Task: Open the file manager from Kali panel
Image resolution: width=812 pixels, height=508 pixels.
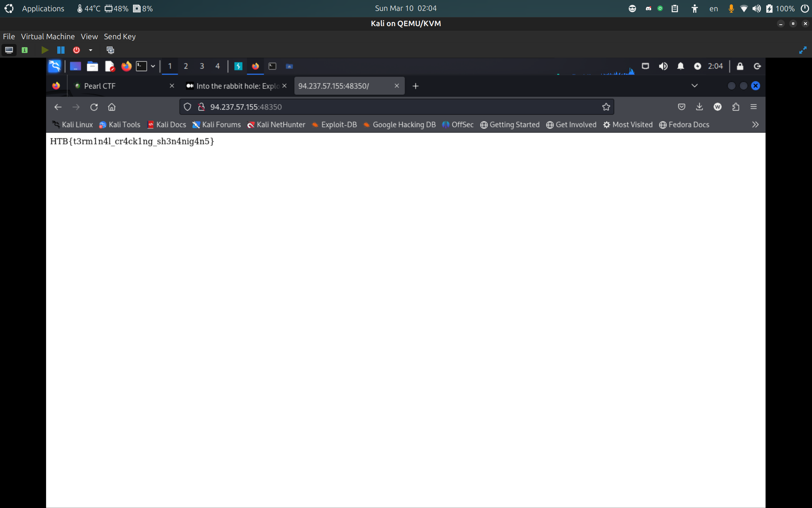Action: [92, 66]
